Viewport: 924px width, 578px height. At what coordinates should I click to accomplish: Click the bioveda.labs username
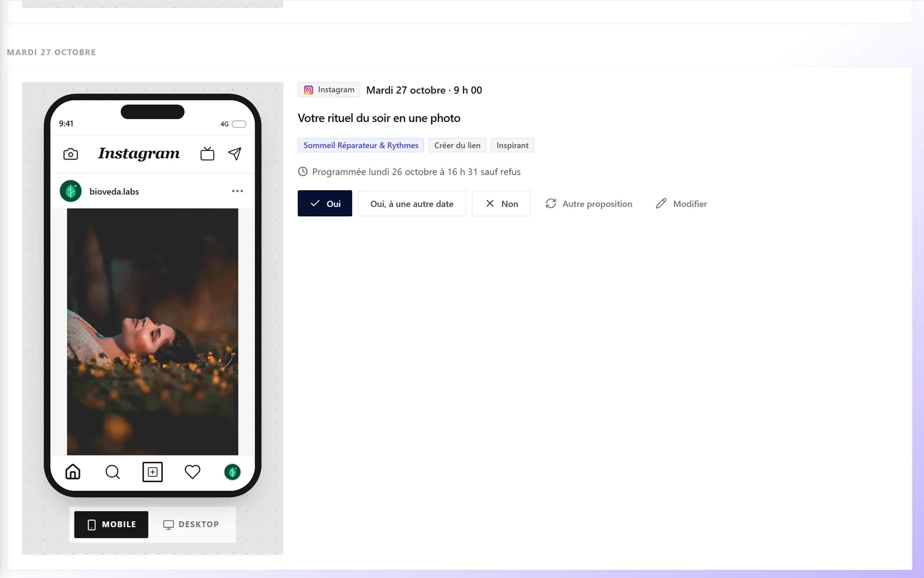pos(114,191)
